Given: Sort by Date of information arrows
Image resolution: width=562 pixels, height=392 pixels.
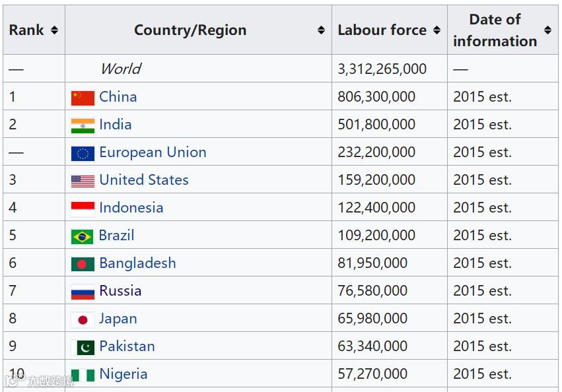Looking at the screenshot, I should [x=547, y=30].
